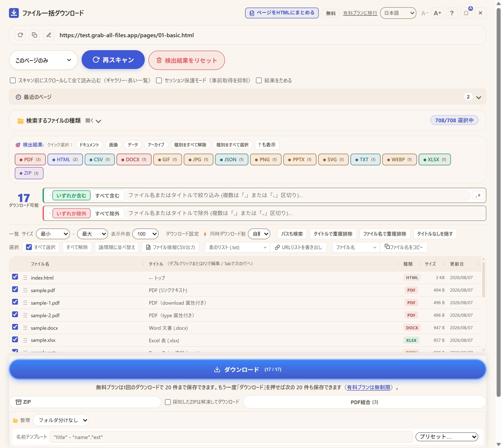502x448 pixels.
Task: Open the 表示件数 100 dropdown
Action: 146,234
